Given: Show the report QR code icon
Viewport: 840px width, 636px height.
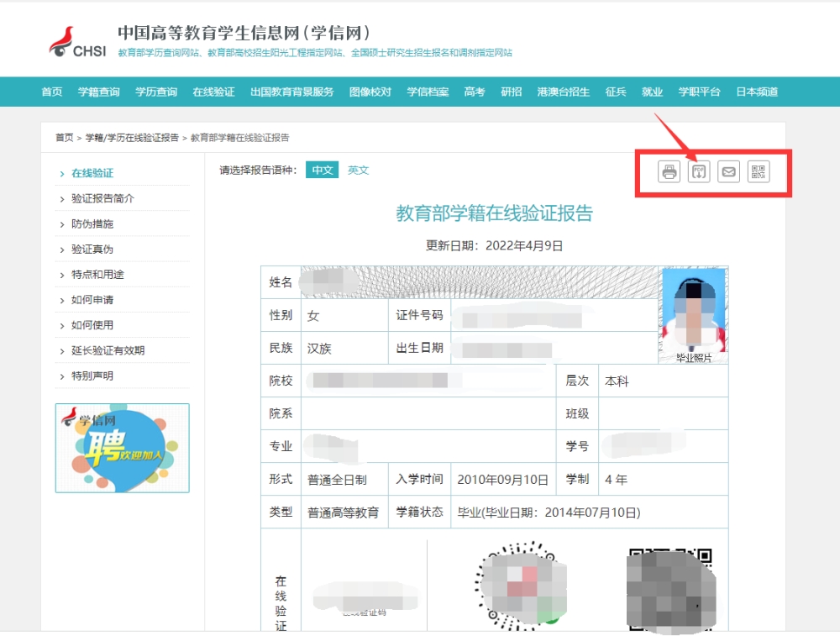Looking at the screenshot, I should click(759, 172).
